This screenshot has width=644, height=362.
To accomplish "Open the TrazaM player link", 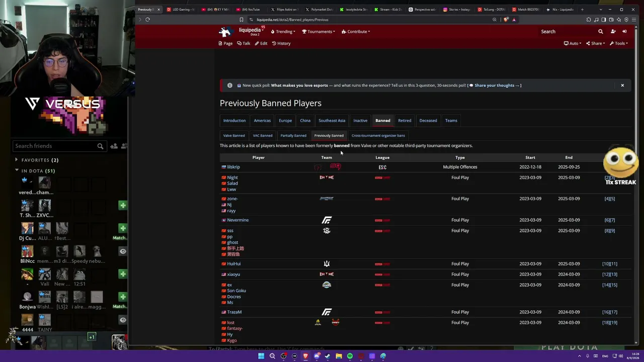I will [x=234, y=312].
